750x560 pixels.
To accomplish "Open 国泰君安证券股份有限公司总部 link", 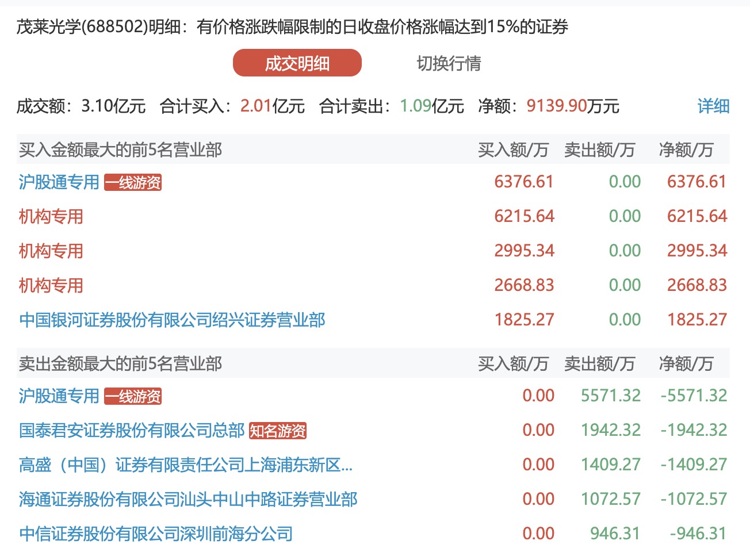I will (x=132, y=431).
